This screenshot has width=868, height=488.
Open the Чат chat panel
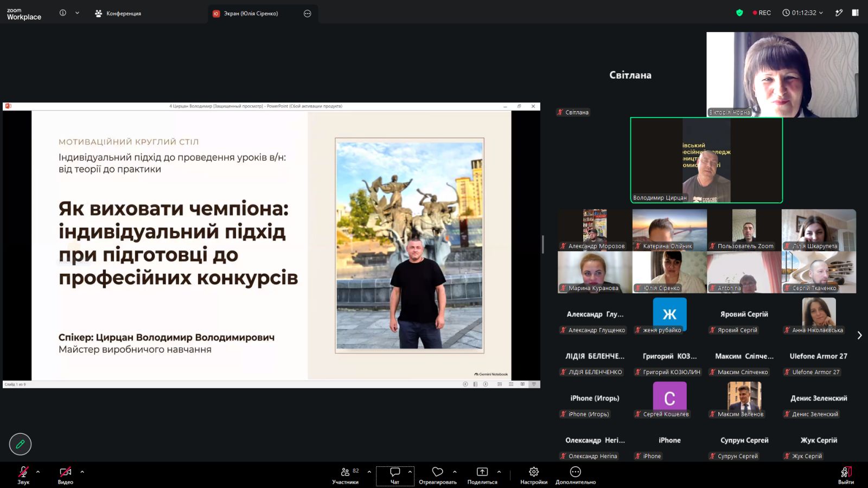[395, 475]
